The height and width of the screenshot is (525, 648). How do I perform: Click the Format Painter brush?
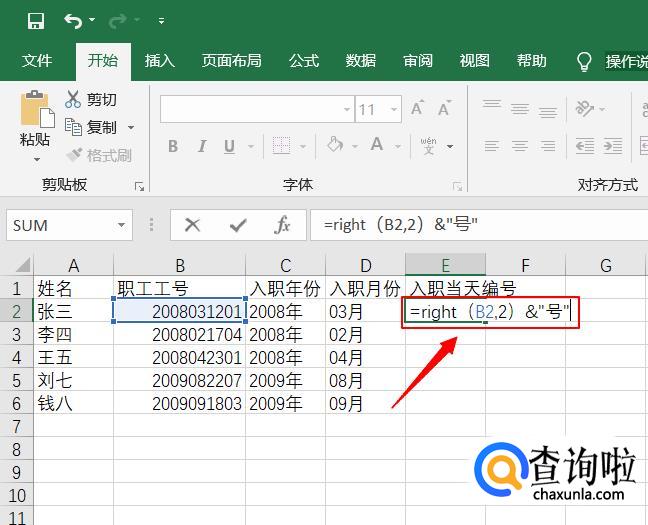pyautogui.click(x=74, y=155)
